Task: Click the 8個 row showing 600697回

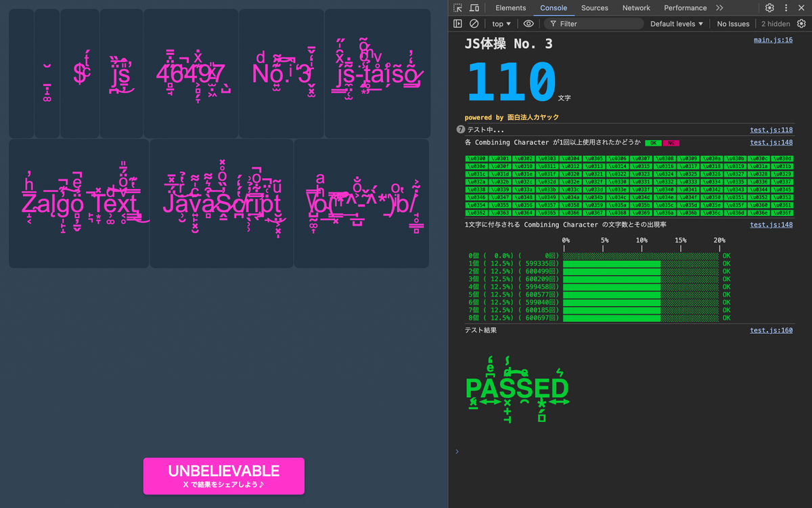Action: [600, 318]
